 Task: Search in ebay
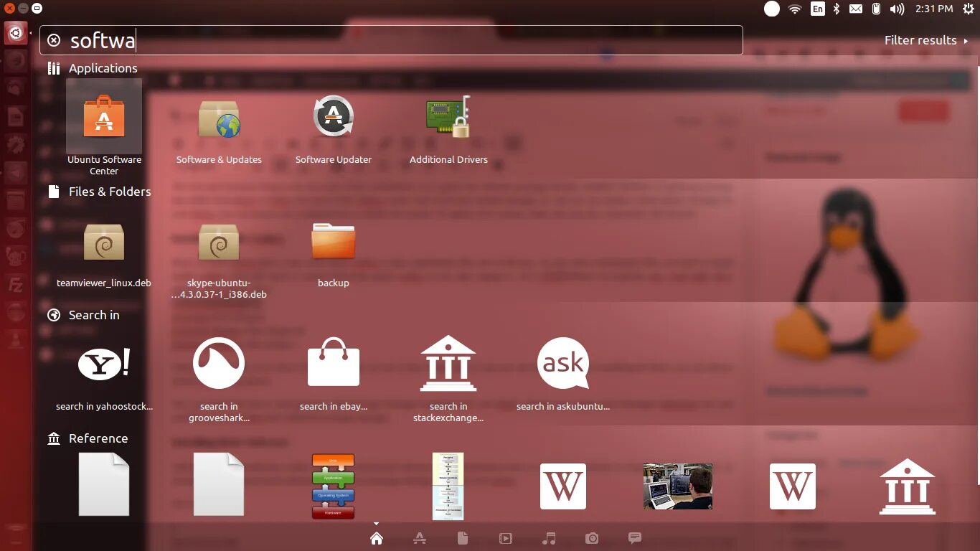[x=334, y=373]
